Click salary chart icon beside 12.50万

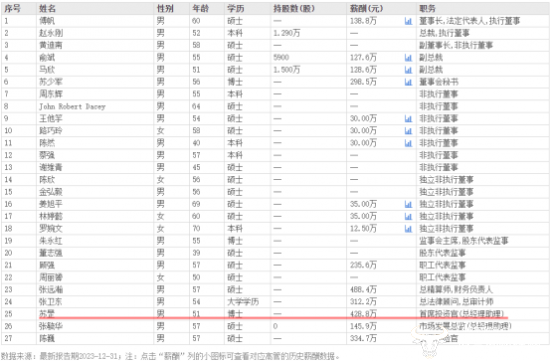408,229
